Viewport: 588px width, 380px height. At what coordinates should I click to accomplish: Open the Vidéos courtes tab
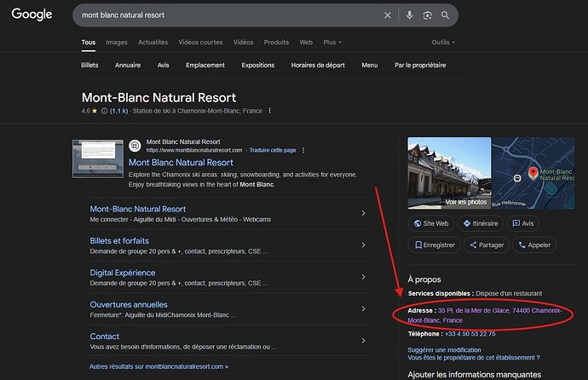point(200,43)
